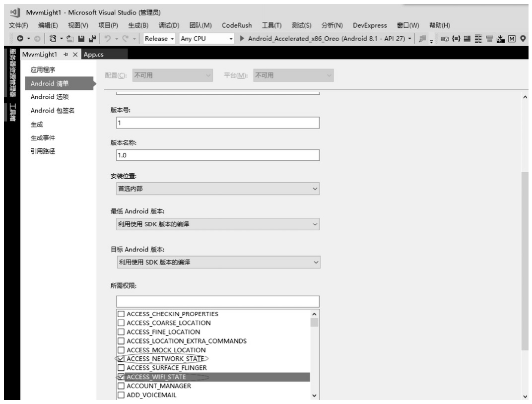
Task: Select the 生成事件 page
Action: pyautogui.click(x=43, y=137)
